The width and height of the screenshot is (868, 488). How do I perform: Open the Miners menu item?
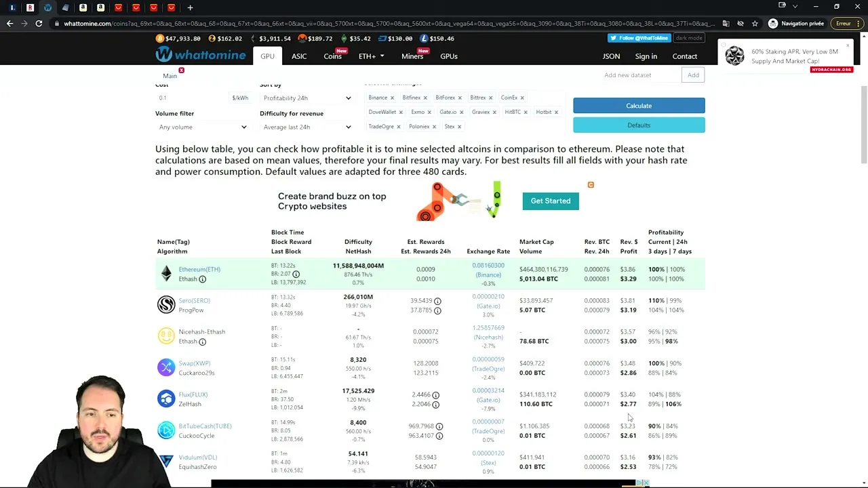[x=412, y=56]
